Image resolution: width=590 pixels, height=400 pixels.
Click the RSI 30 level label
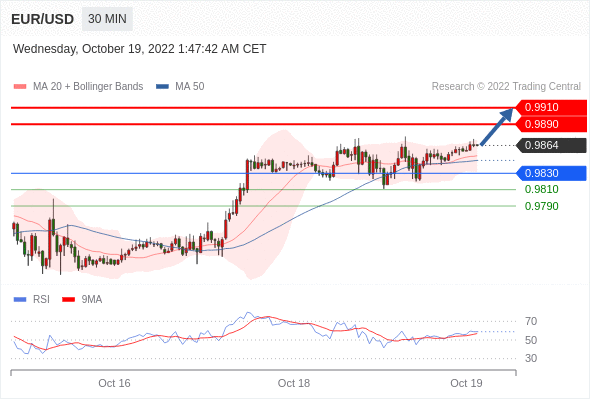pos(531,358)
